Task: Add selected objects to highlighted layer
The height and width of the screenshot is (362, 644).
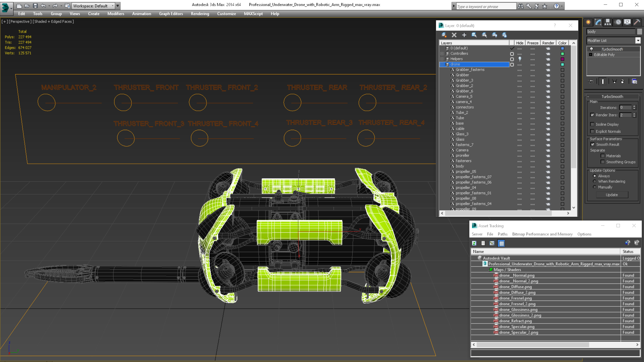Action: point(464,35)
